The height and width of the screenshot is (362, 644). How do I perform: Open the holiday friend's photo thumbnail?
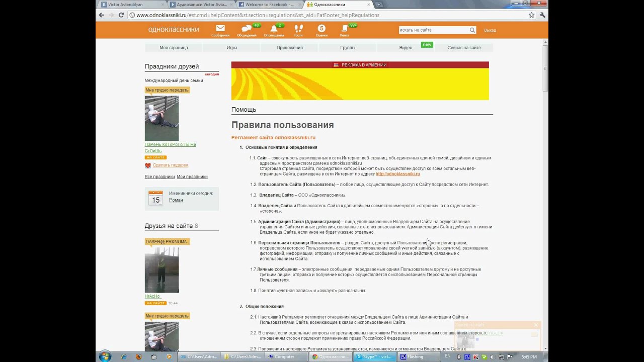point(162,119)
